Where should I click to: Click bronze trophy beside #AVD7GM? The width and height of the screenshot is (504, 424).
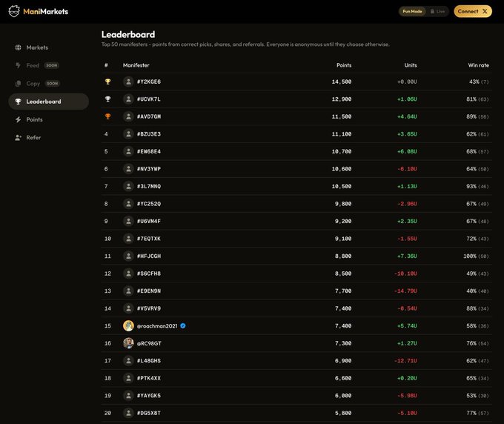tap(107, 116)
